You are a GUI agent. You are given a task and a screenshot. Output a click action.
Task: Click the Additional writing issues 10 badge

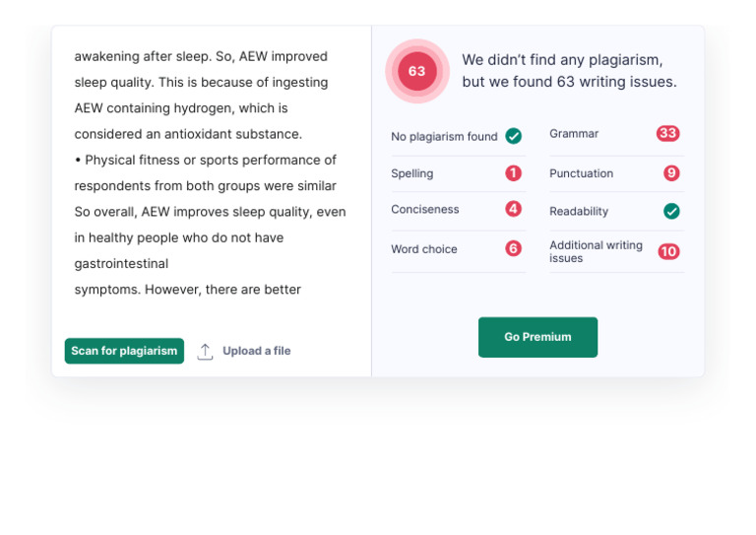tap(668, 251)
